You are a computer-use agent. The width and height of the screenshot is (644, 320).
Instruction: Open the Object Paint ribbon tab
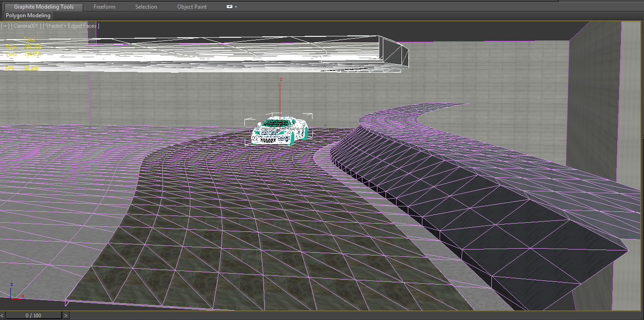click(x=192, y=7)
